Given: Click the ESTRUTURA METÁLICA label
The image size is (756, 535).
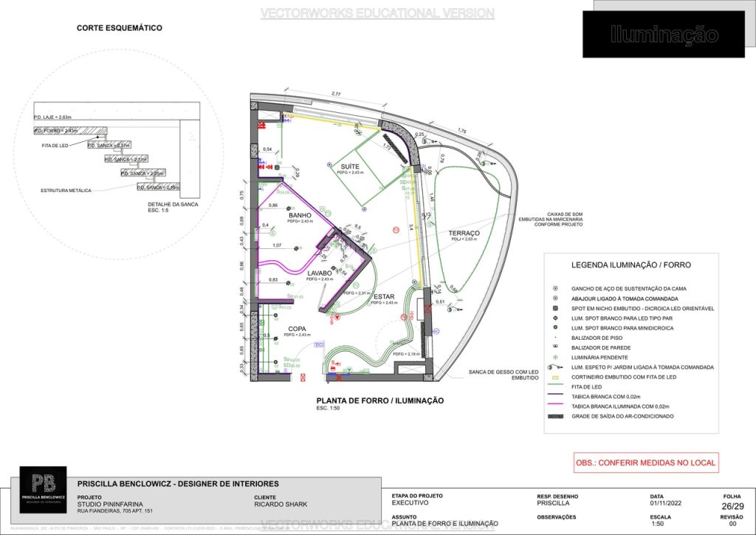Looking at the screenshot, I should 66,191.
